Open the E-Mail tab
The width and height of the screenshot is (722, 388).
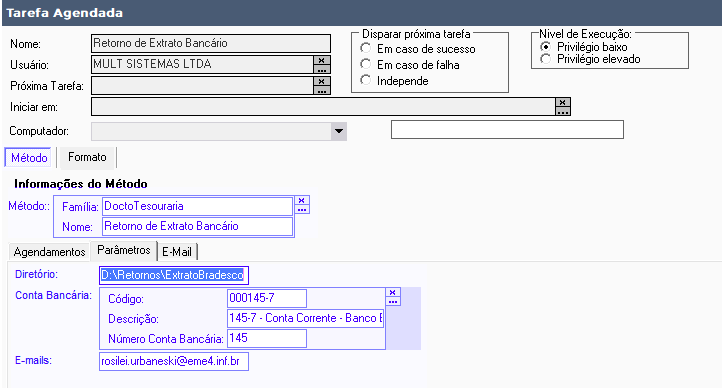coord(177,252)
